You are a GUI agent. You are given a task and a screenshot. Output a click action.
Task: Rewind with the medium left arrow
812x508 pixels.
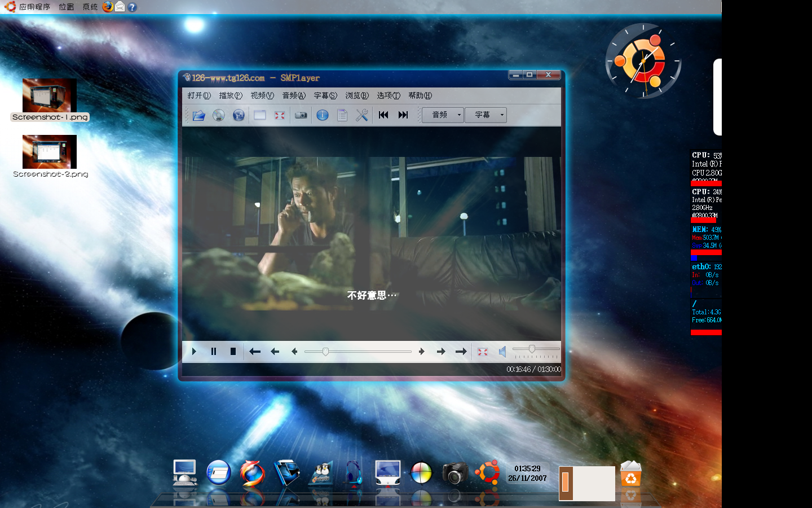(275, 352)
